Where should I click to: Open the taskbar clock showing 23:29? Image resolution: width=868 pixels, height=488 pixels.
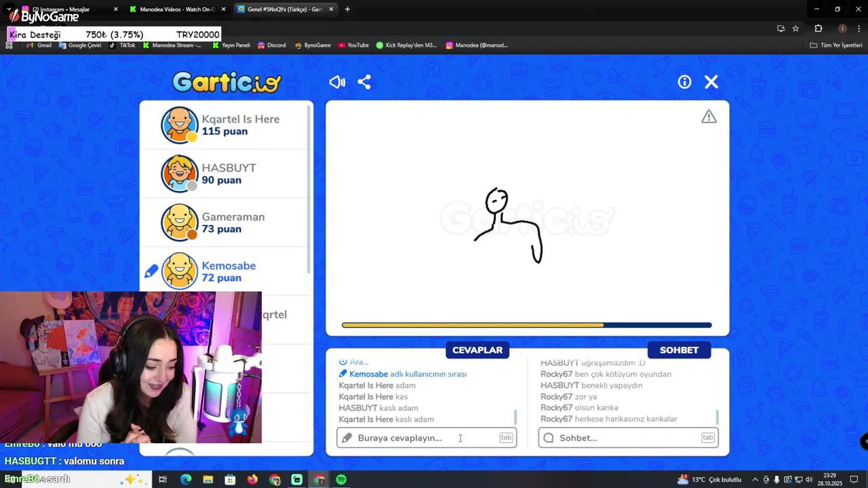829,479
